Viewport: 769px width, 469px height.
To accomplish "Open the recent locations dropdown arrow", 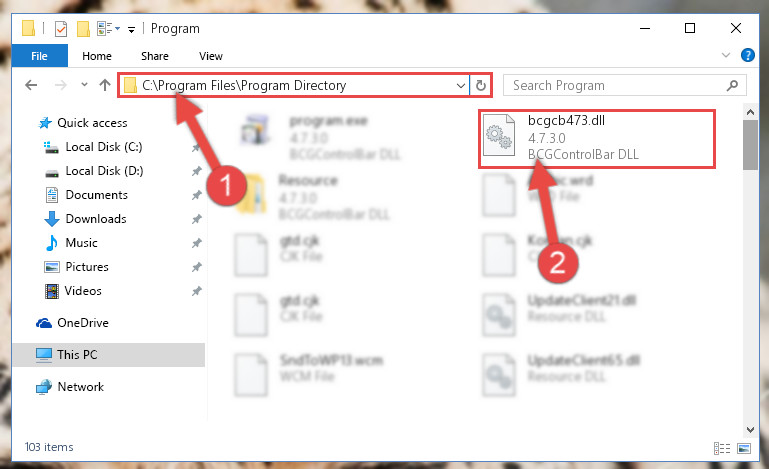I will [x=84, y=85].
